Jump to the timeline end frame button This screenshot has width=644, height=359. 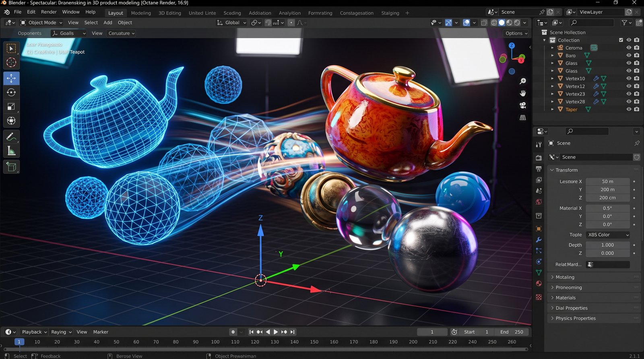293,332
